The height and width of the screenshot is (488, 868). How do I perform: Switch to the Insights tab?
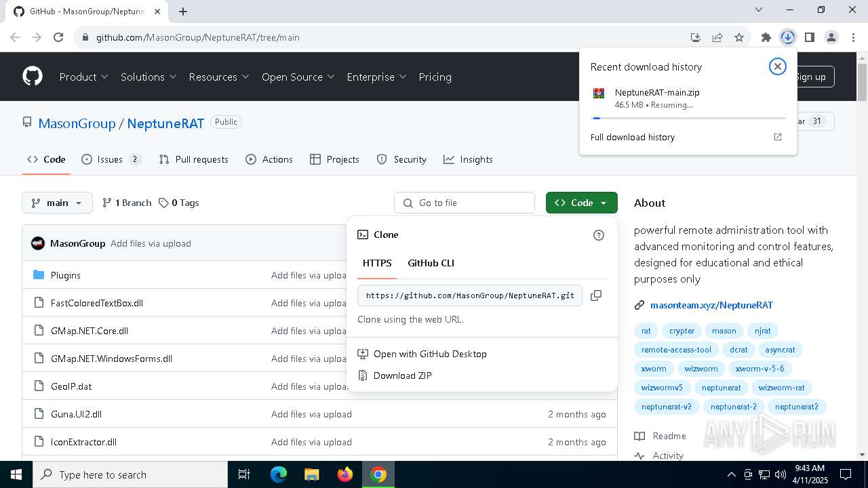click(x=468, y=159)
